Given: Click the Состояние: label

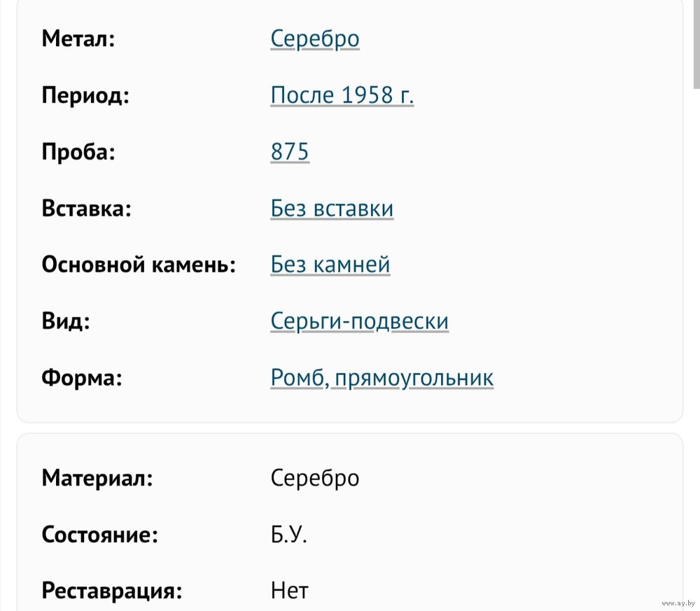Looking at the screenshot, I should 99,535.
